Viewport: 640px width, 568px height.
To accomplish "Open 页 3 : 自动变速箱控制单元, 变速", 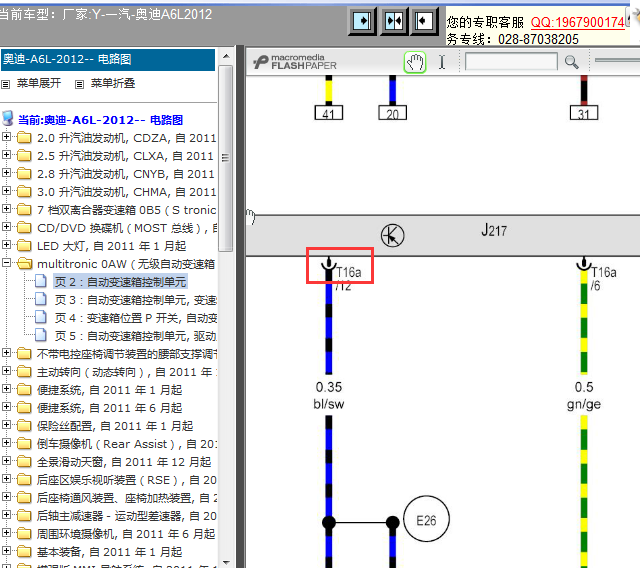I will [136, 300].
